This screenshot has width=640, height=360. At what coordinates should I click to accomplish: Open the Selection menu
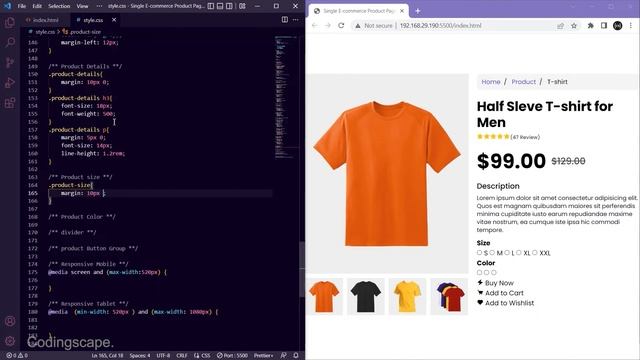59,6
